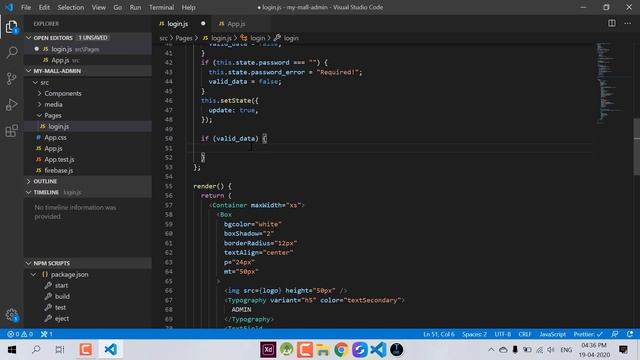The height and width of the screenshot is (360, 640).
Task: Split the editor to the right
Action: click(x=611, y=23)
